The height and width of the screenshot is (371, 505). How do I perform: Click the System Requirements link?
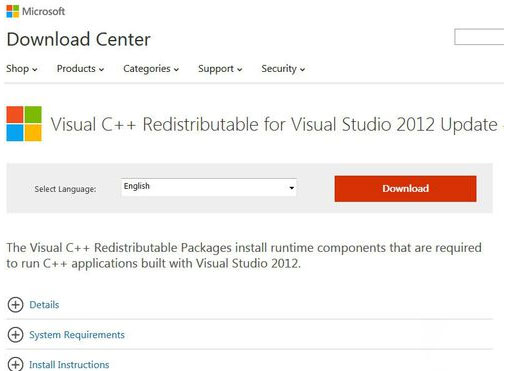(x=77, y=335)
